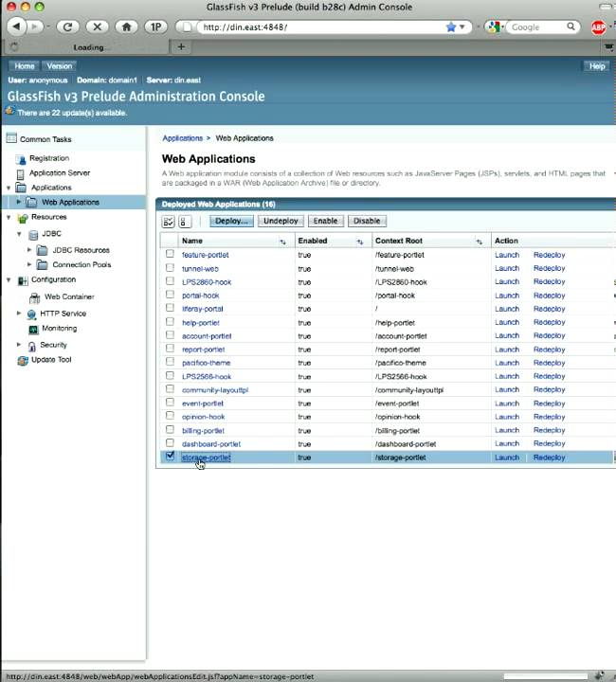Sort table by Enabled column
Viewport: 616px width, 682px height.
(x=360, y=242)
